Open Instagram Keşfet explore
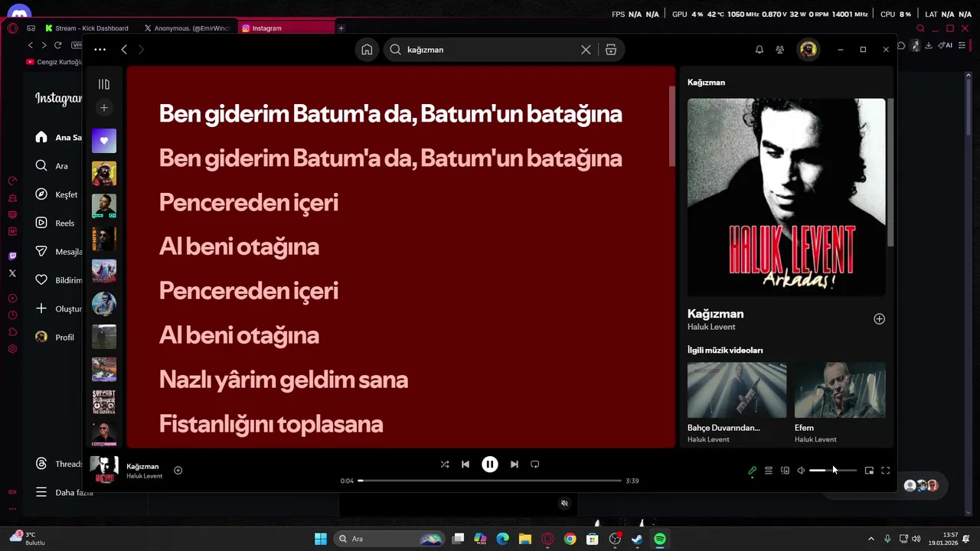Viewport: 980px width, 551px height. pyautogui.click(x=58, y=194)
